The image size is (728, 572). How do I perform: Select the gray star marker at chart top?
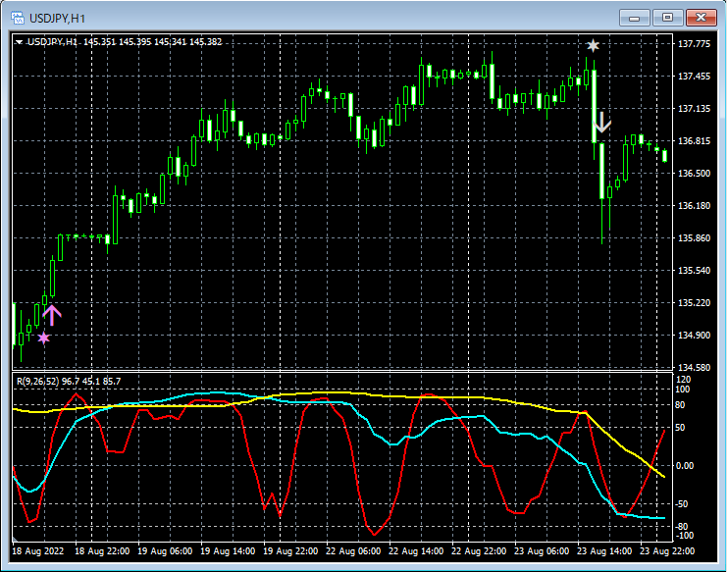click(x=593, y=45)
